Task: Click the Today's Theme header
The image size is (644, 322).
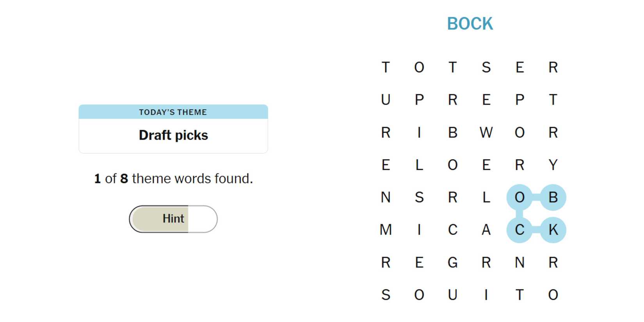Action: pos(173,112)
